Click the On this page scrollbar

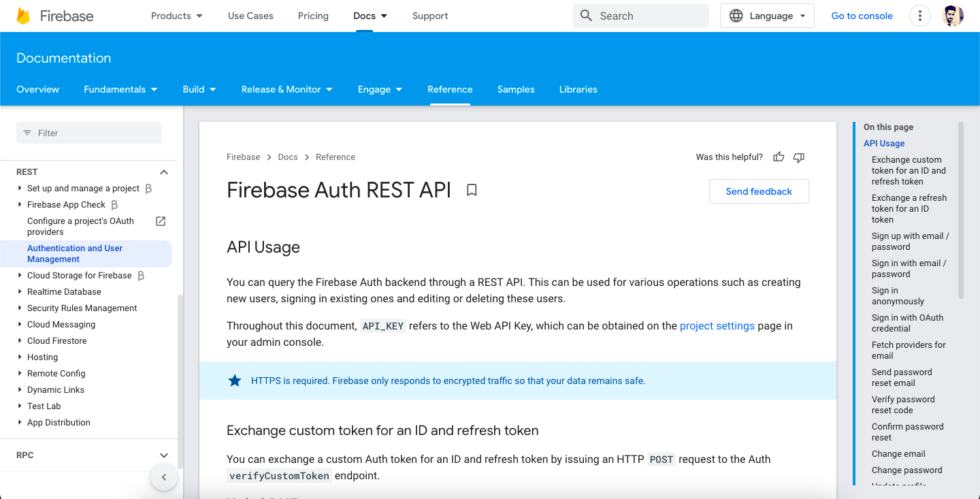click(x=960, y=211)
